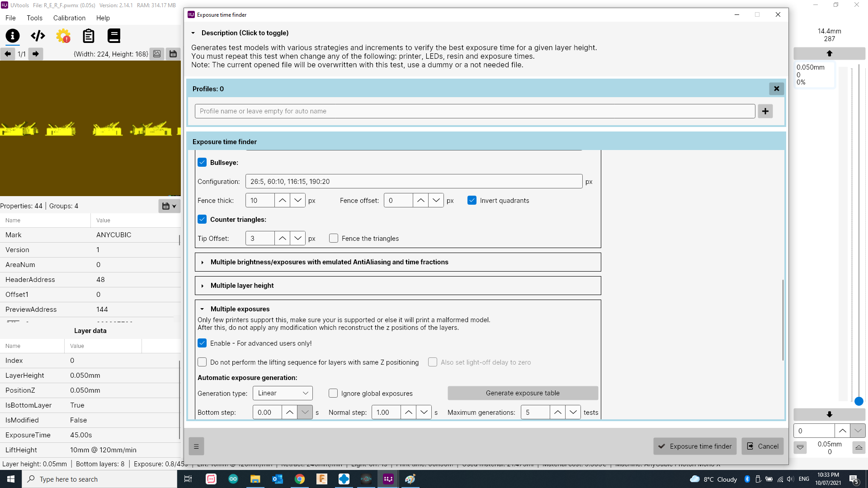Uncheck the Invert quadrants option
The image size is (868, 488).
point(472,200)
